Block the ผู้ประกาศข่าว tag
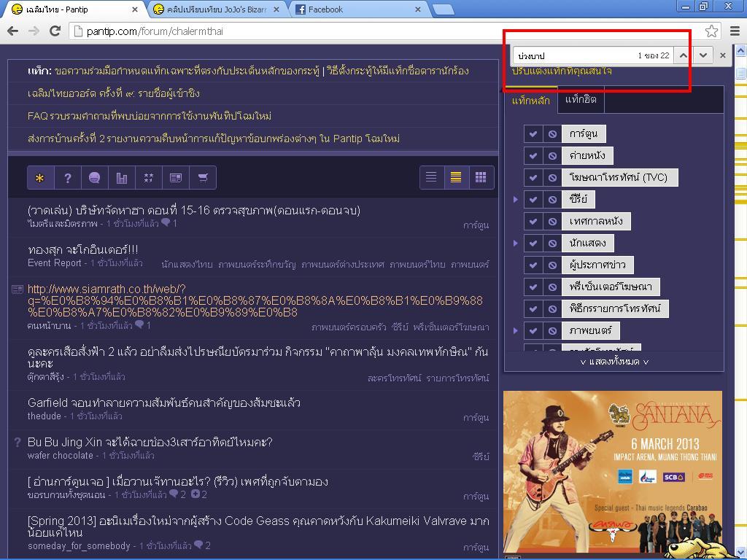The image size is (747, 560). pyautogui.click(x=552, y=265)
